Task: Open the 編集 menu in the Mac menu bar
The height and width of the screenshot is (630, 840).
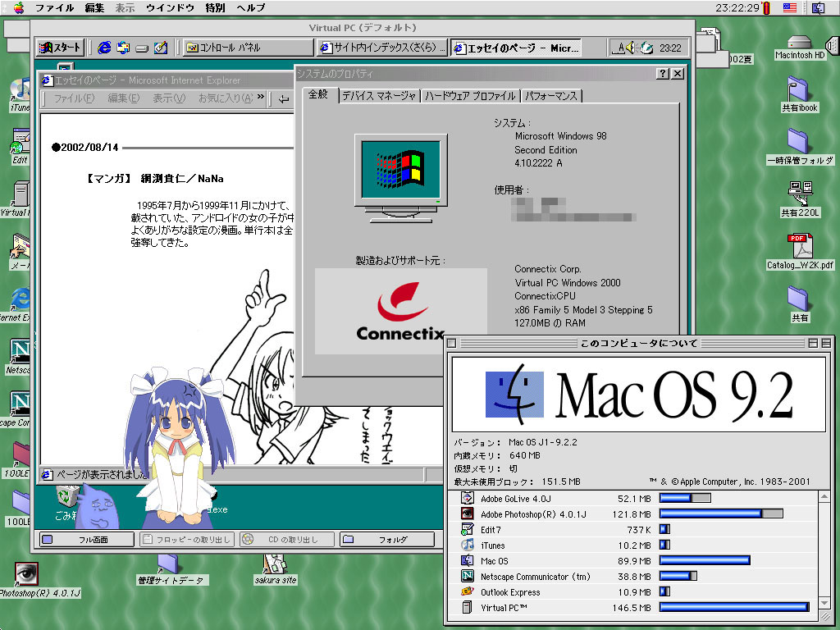Action: (94, 7)
